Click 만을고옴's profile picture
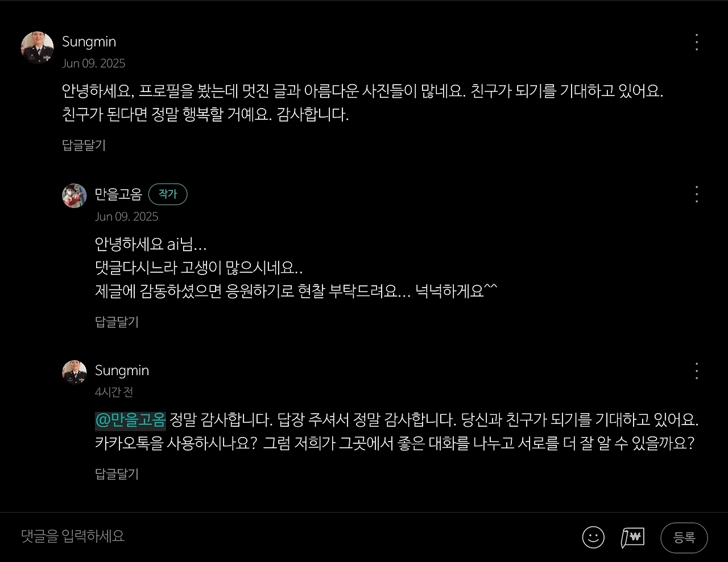This screenshot has height=562, width=728. 75,196
